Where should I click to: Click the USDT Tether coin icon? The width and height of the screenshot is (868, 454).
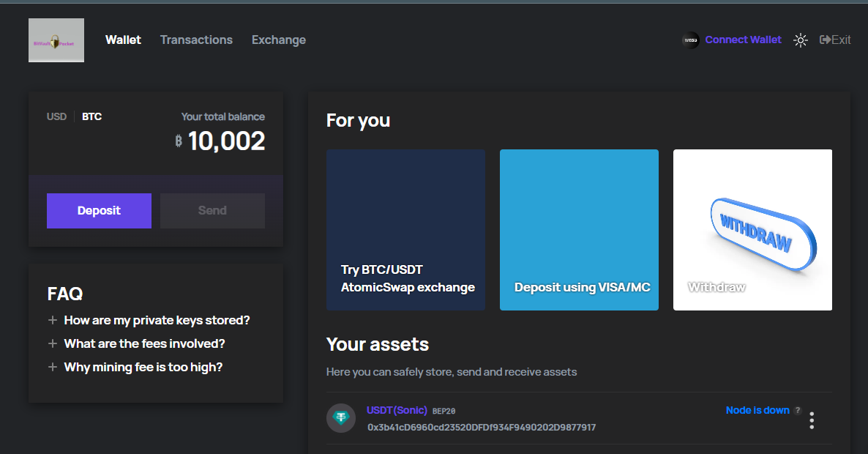coord(340,418)
